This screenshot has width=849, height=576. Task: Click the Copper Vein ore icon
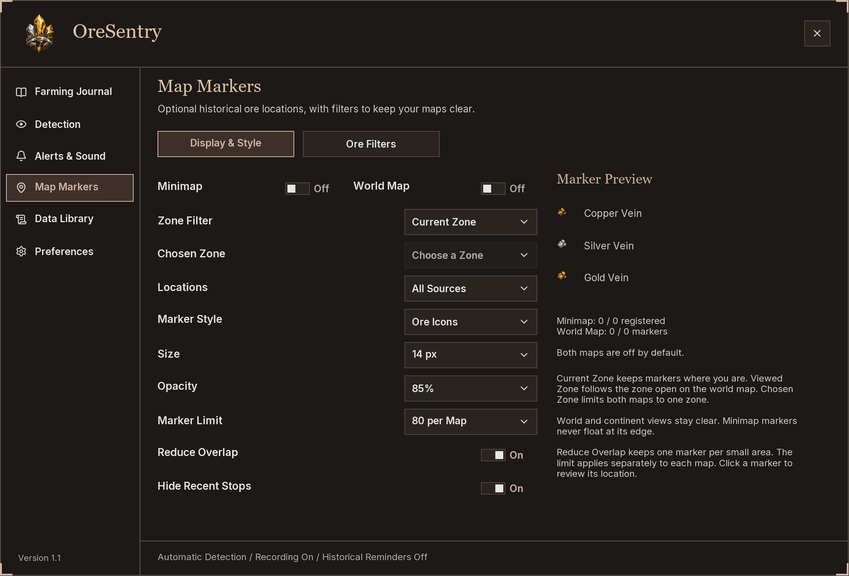point(562,212)
